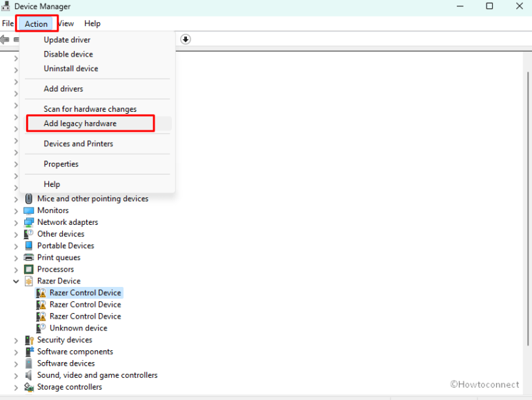Click warning icon of second Razer Control Device

coord(41,304)
